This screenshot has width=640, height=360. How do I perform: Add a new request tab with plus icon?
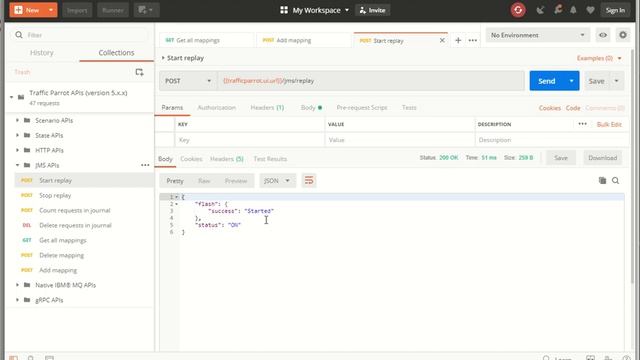tap(458, 40)
